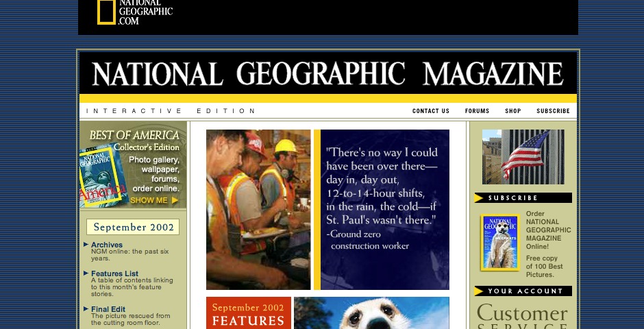Open the Contact Us link
Image resolution: width=644 pixels, height=329 pixels.
pos(431,111)
